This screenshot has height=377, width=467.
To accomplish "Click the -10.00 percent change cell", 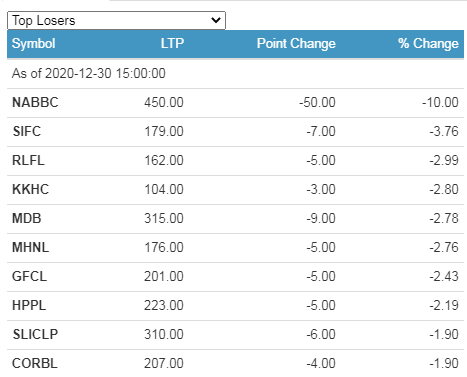I will pyautogui.click(x=440, y=102).
